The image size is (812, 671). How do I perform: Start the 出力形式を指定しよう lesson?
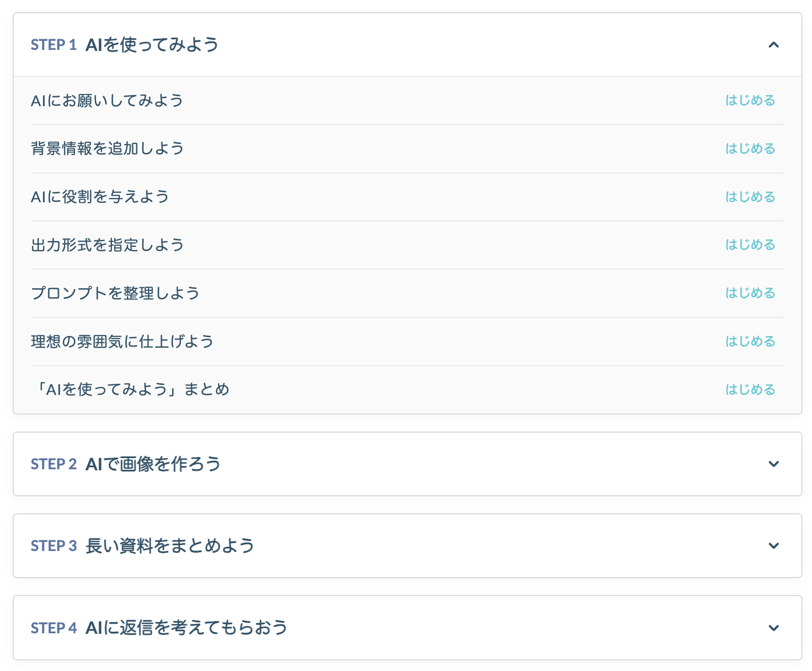[x=750, y=245]
